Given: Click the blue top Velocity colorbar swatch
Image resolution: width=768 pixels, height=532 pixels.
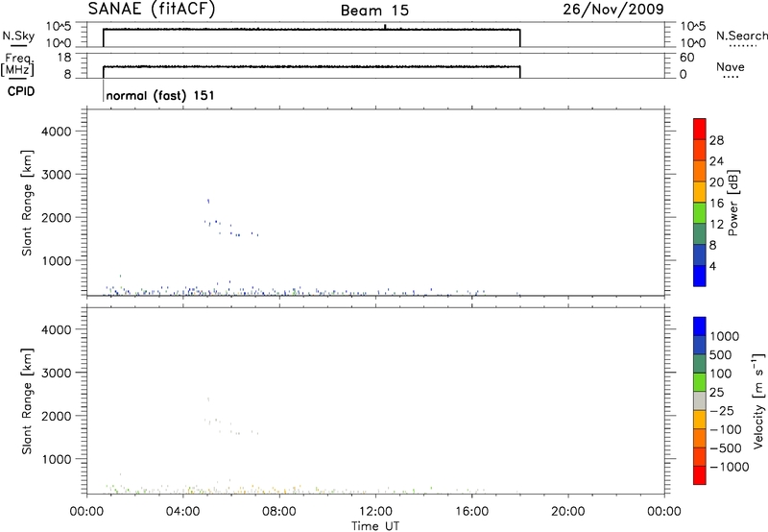Looking at the screenshot, I should (700, 326).
